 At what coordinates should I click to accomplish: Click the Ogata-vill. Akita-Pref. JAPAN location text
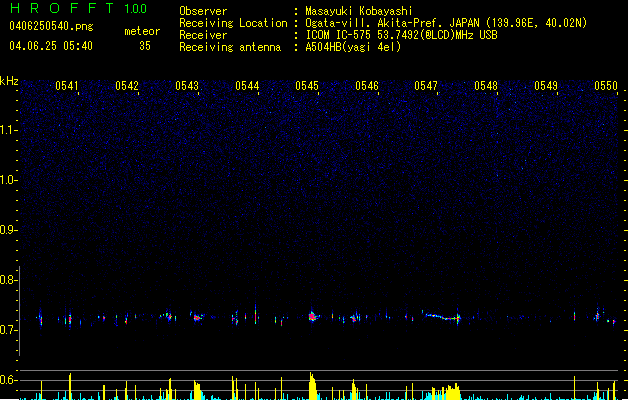(x=446, y=23)
